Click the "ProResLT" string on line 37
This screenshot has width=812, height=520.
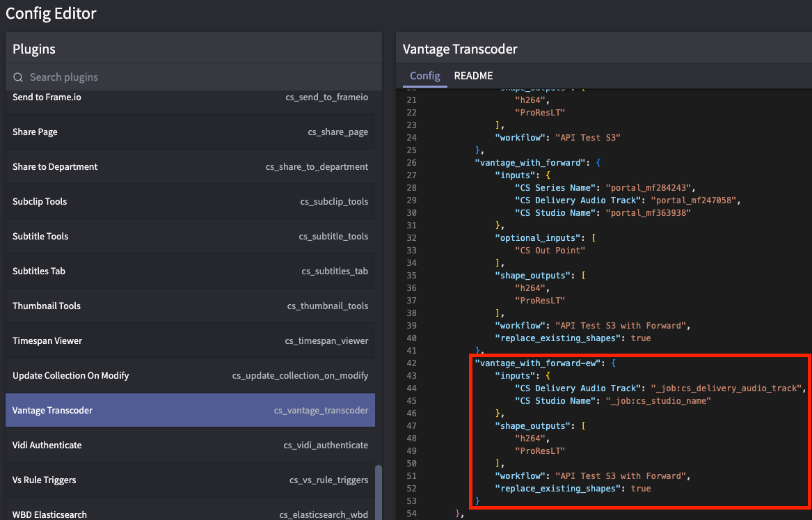tap(540, 301)
